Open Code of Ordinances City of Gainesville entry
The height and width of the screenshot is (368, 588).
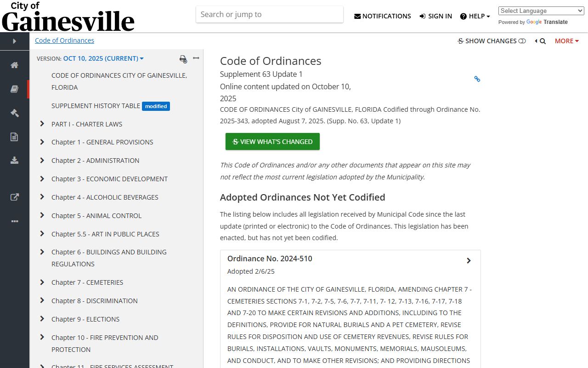[119, 81]
